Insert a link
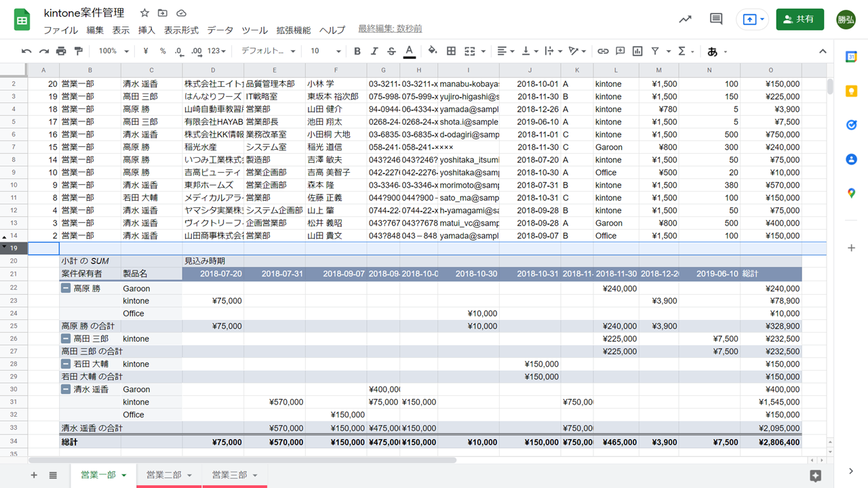The height and width of the screenshot is (488, 868). (x=602, y=51)
